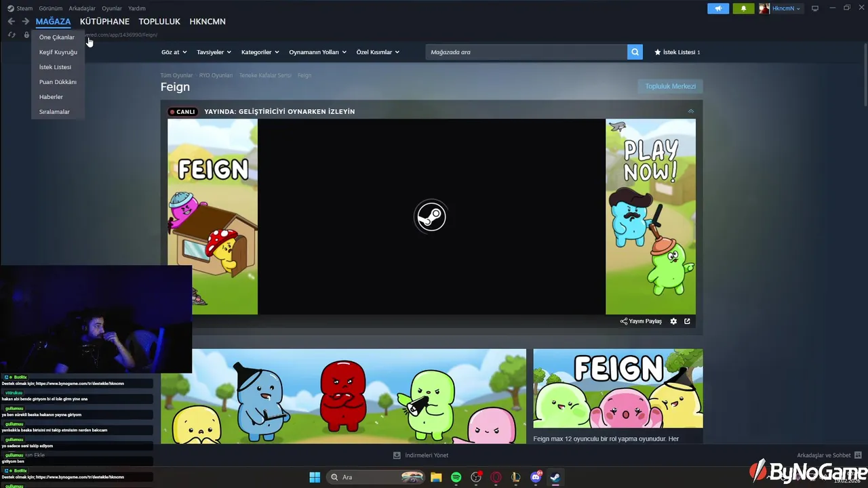The image size is (868, 488).
Task: Click the Feign breadcrumb link
Action: pos(304,75)
